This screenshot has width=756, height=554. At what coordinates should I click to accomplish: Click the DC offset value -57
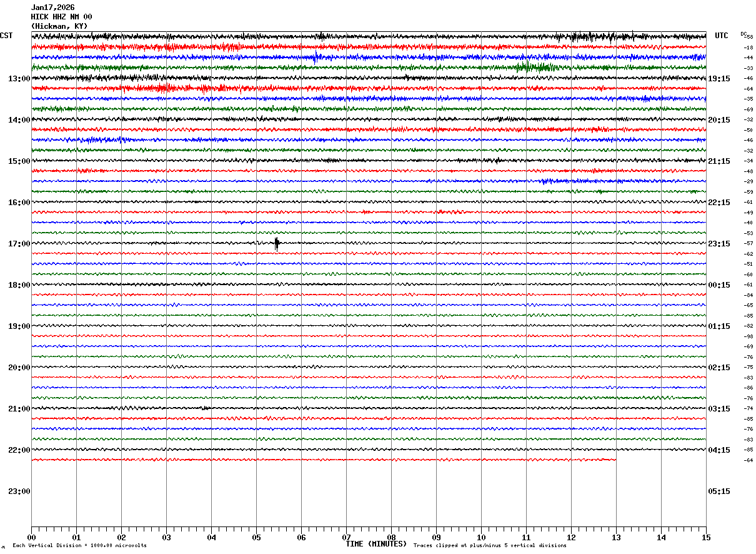(749, 243)
